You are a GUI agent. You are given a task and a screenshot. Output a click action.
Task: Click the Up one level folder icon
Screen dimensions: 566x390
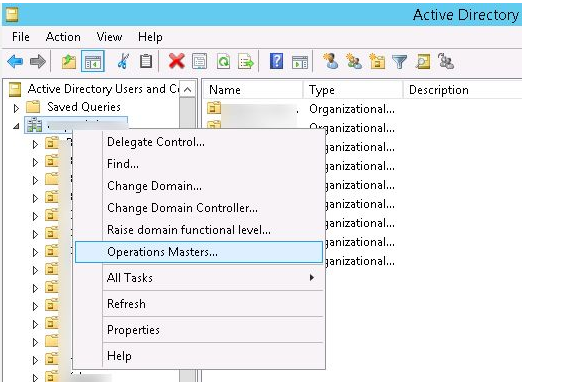69,61
